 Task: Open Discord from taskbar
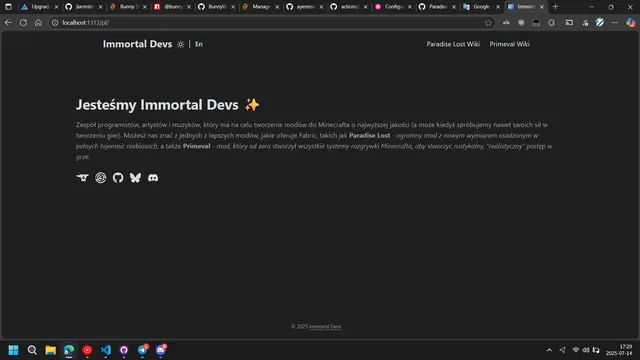pyautogui.click(x=161, y=350)
